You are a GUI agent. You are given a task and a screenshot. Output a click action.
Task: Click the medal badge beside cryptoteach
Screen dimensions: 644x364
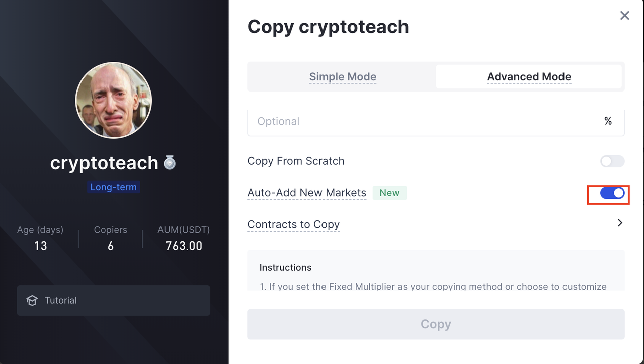click(x=170, y=163)
